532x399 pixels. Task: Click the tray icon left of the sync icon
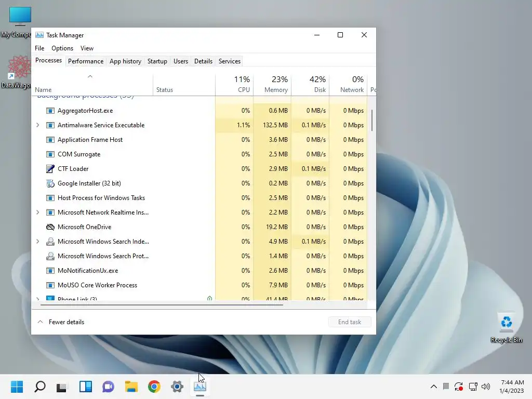(446, 386)
